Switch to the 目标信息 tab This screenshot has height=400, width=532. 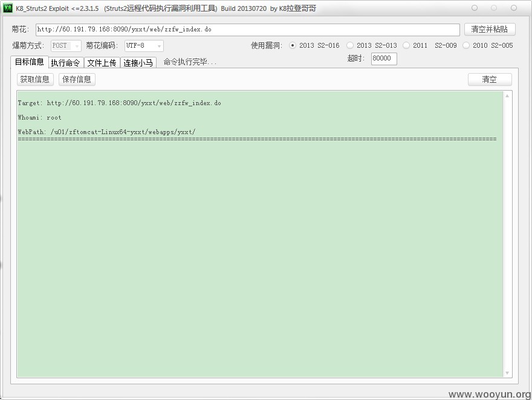click(x=30, y=62)
